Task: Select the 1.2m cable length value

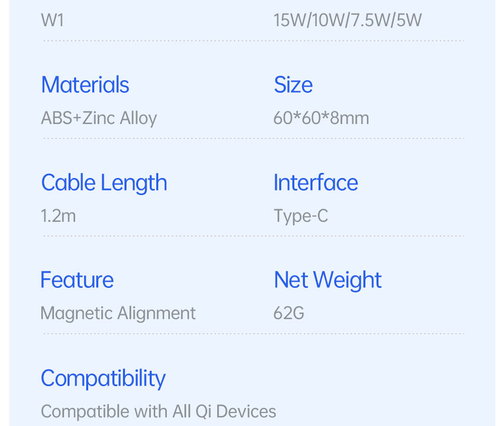Action: (x=58, y=216)
